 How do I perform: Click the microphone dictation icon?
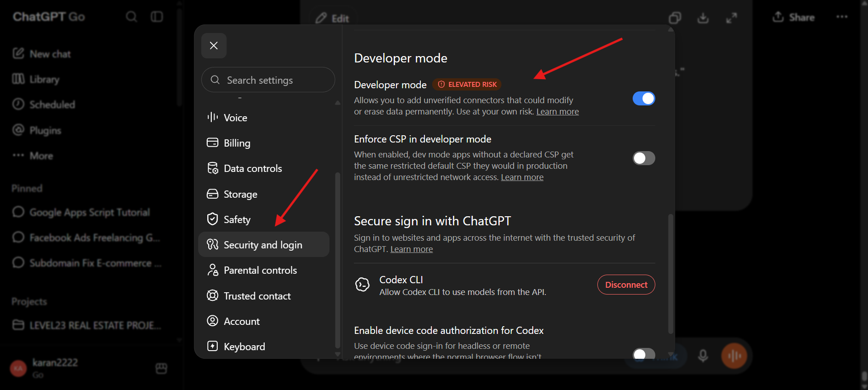click(x=703, y=356)
